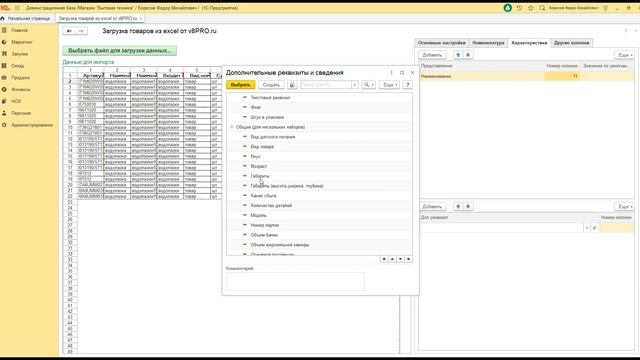The height and width of the screenshot is (360, 640).
Task: Select the Габариты item in list
Action: (x=260, y=176)
